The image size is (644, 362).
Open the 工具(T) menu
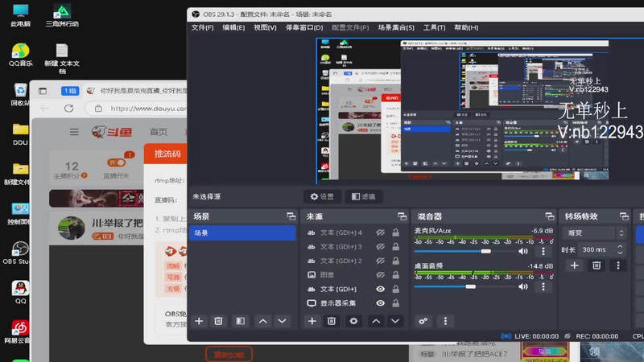tap(434, 27)
